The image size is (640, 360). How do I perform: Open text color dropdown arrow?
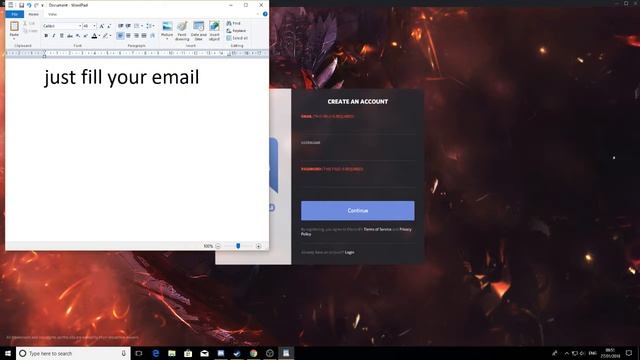click(x=99, y=36)
